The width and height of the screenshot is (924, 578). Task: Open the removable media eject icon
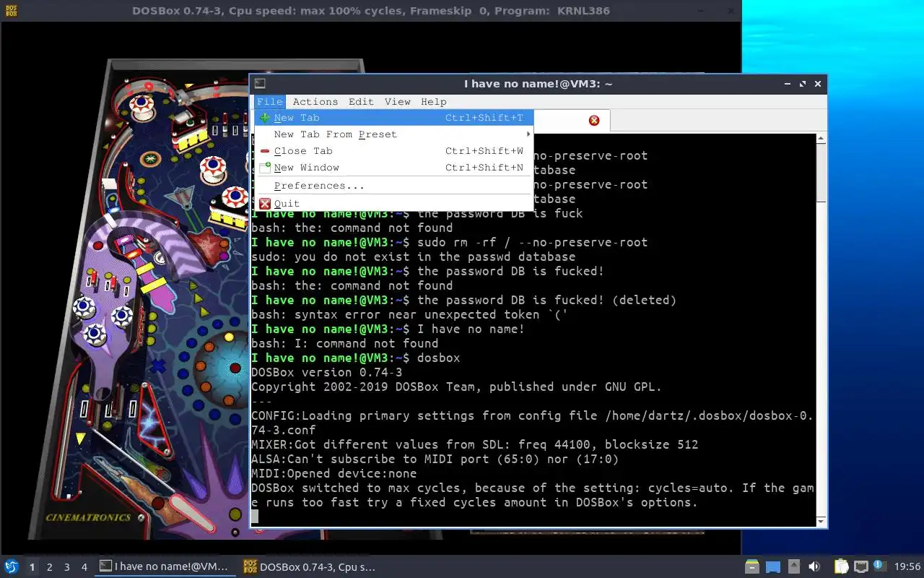tap(793, 566)
